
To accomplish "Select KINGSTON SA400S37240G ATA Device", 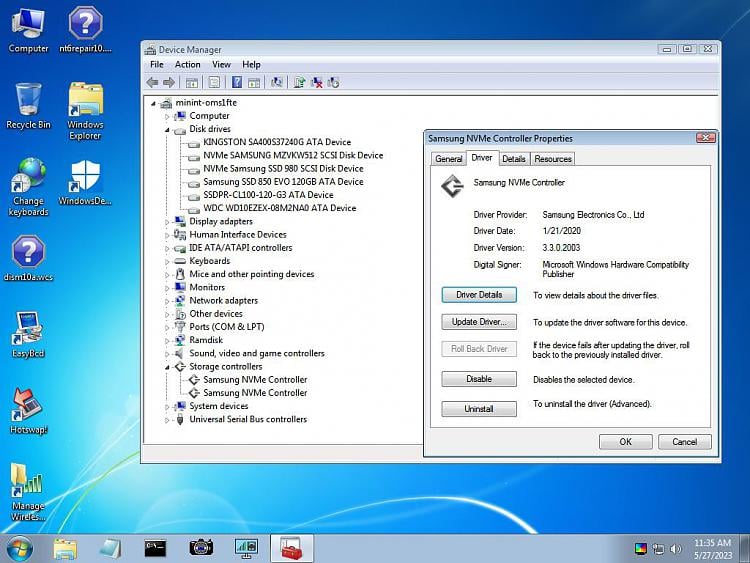I will pos(277,142).
